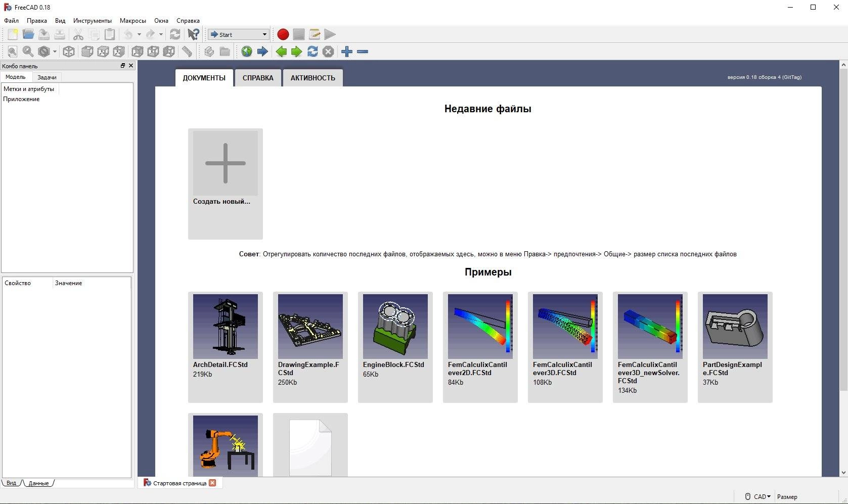
Task: Open PartDesignExample.FCStd example
Action: click(735, 347)
